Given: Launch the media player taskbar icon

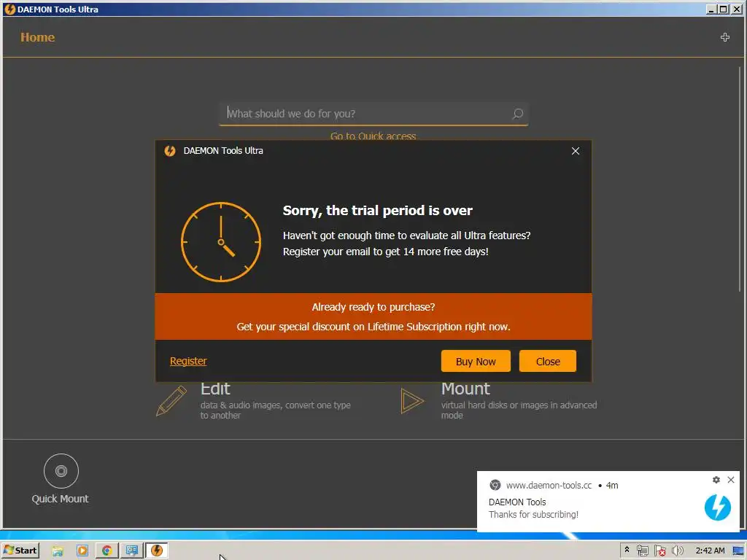Looking at the screenshot, I should [82, 551].
